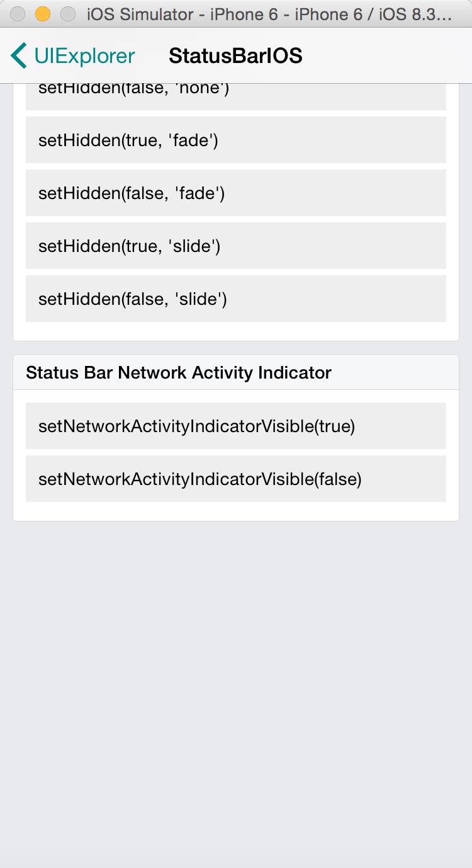Viewport: 472px width, 868px height.
Task: Click empty gray area below the cards
Action: (x=236, y=693)
